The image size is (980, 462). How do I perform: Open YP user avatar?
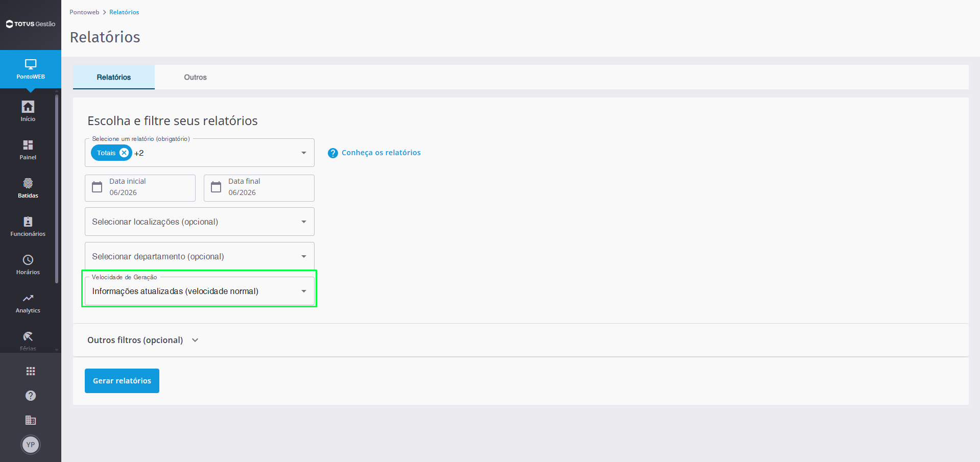(31, 445)
